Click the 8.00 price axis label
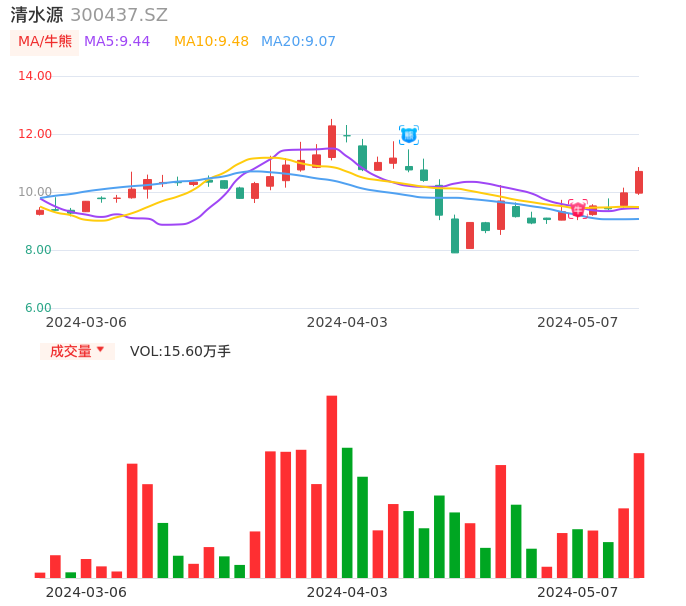686x606 pixels. (x=38, y=250)
